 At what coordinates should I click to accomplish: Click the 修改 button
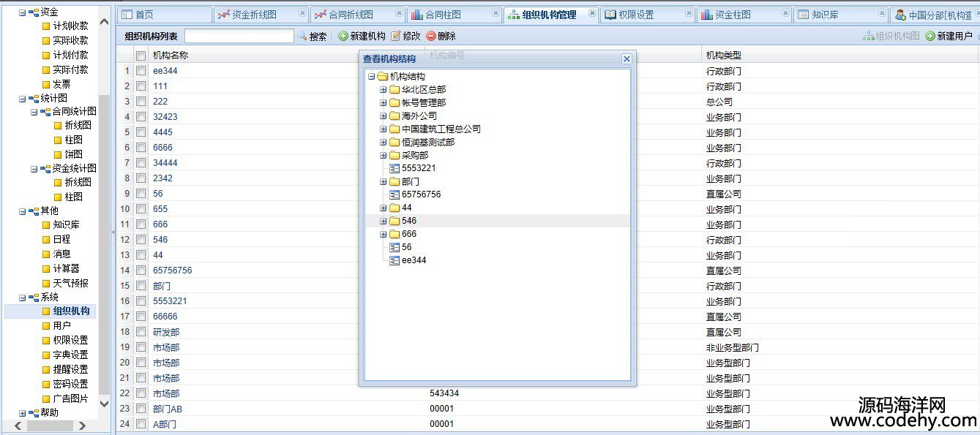[405, 36]
